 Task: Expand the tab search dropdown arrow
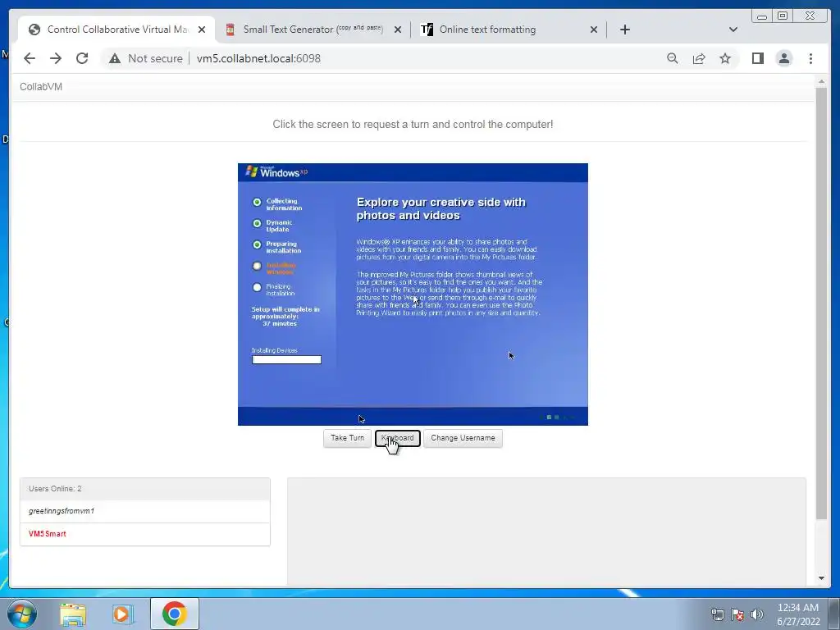click(x=733, y=30)
